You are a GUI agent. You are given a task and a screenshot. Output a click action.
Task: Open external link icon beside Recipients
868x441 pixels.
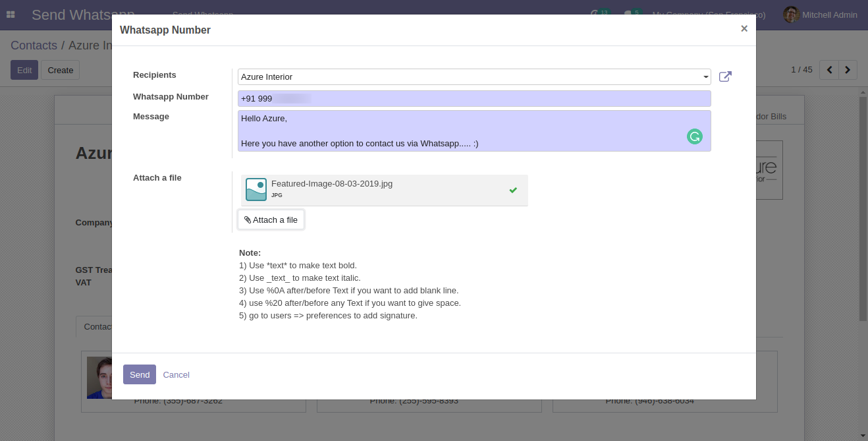[725, 76]
